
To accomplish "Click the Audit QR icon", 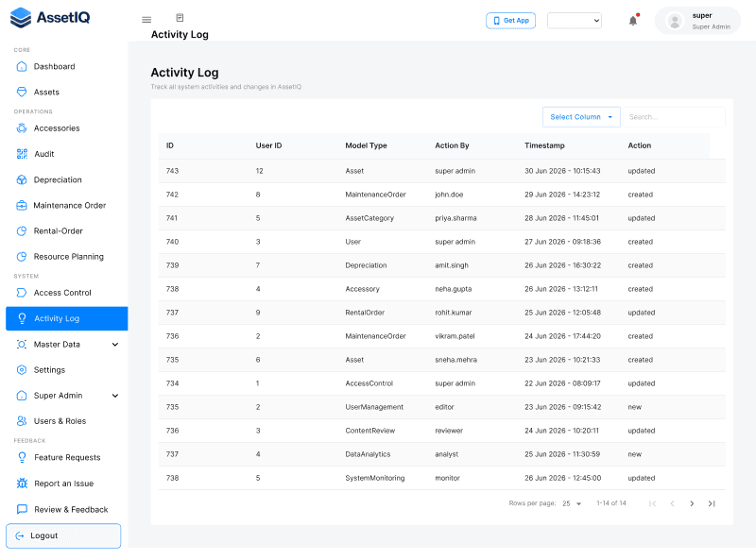I will [22, 154].
